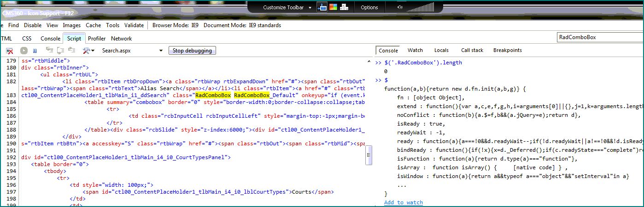The image size is (644, 207).
Task: Mute the speaker icon in the floating toolbar
Action: pos(399,7)
